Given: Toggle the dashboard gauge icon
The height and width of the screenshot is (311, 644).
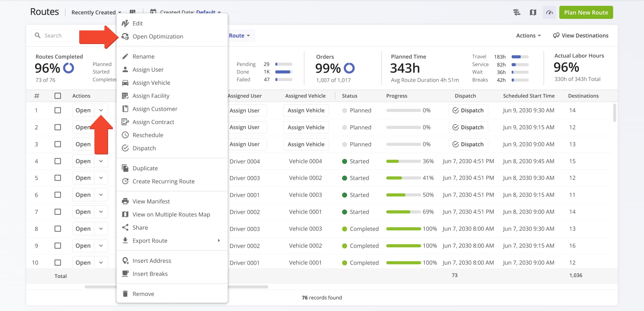Looking at the screenshot, I should click(549, 13).
